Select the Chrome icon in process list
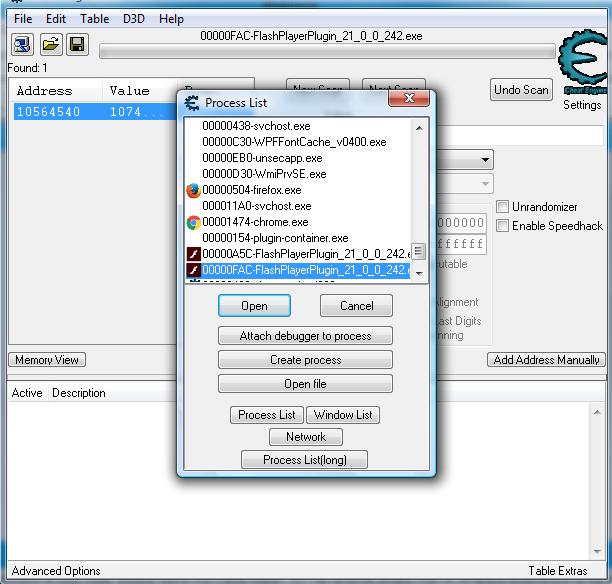This screenshot has height=584, width=612. tap(194, 222)
